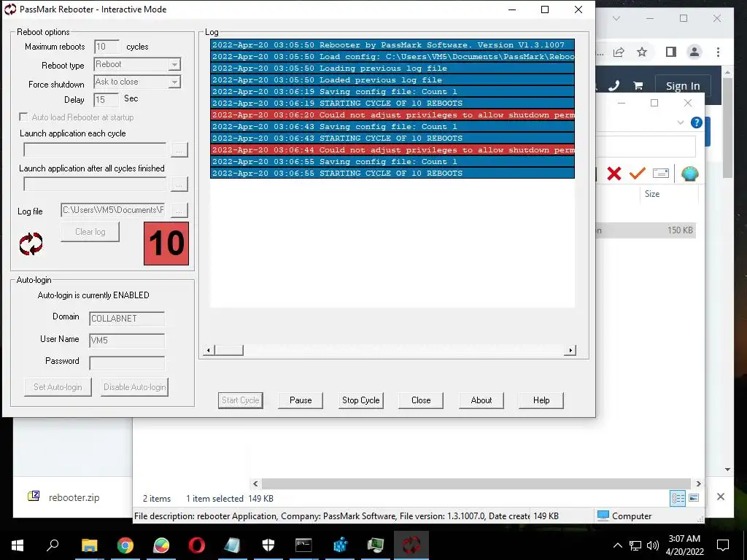The width and height of the screenshot is (747, 560).
Task: Toggle Auto load Rebooter at startup checkbox
Action: point(23,117)
